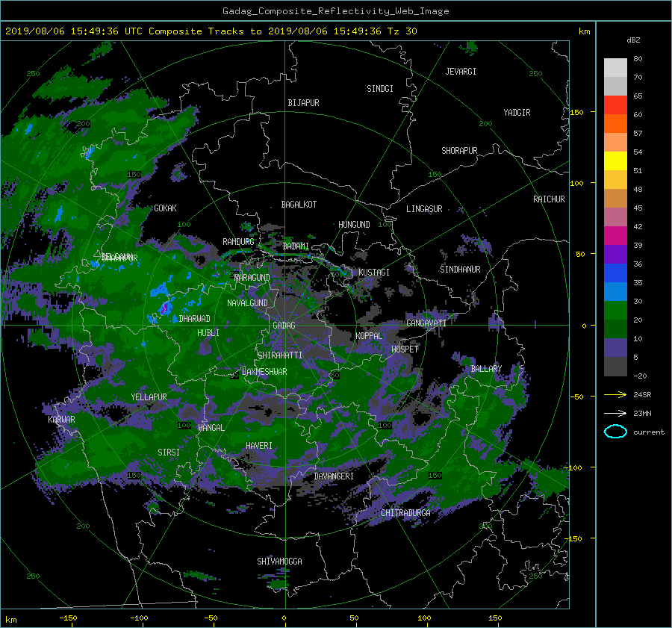Screen dimensions: 672x628
Task: Click the GOKAK city label
Action: (166, 208)
